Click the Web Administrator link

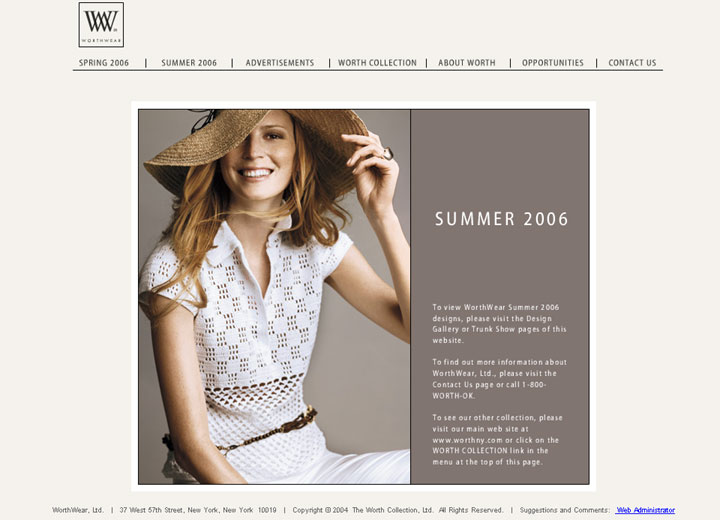coord(645,510)
